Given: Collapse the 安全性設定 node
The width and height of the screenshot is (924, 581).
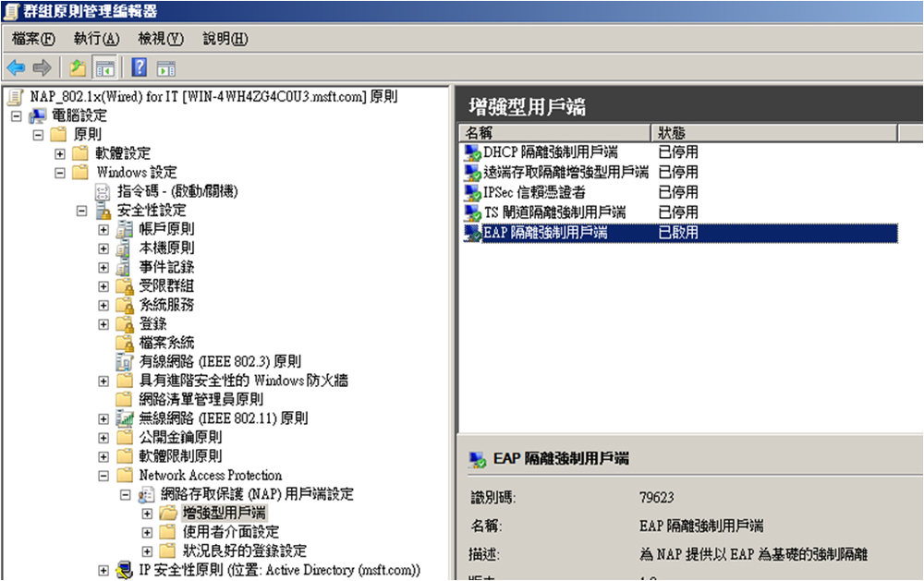Looking at the screenshot, I should [x=82, y=211].
